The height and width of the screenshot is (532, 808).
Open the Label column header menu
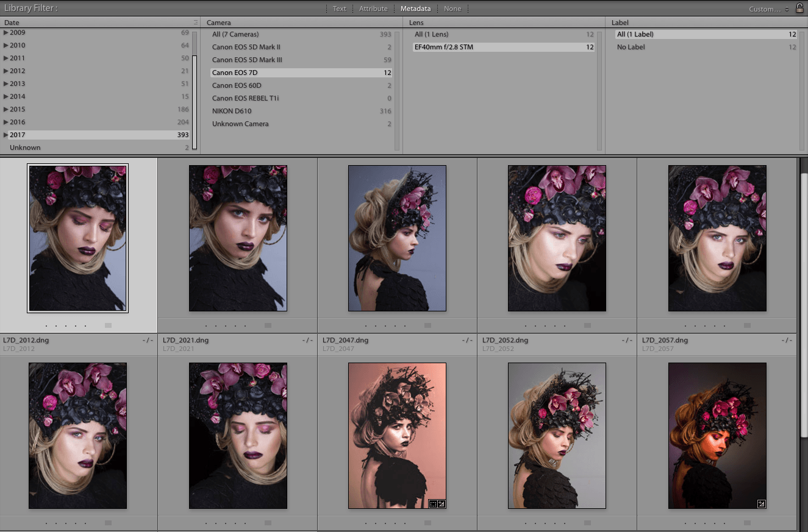point(620,23)
